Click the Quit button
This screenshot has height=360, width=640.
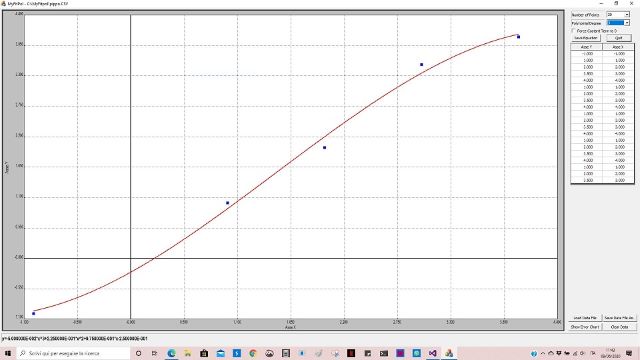tap(619, 38)
